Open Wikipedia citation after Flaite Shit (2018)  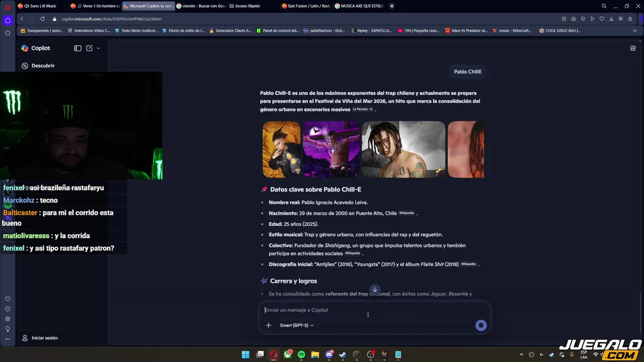click(468, 264)
